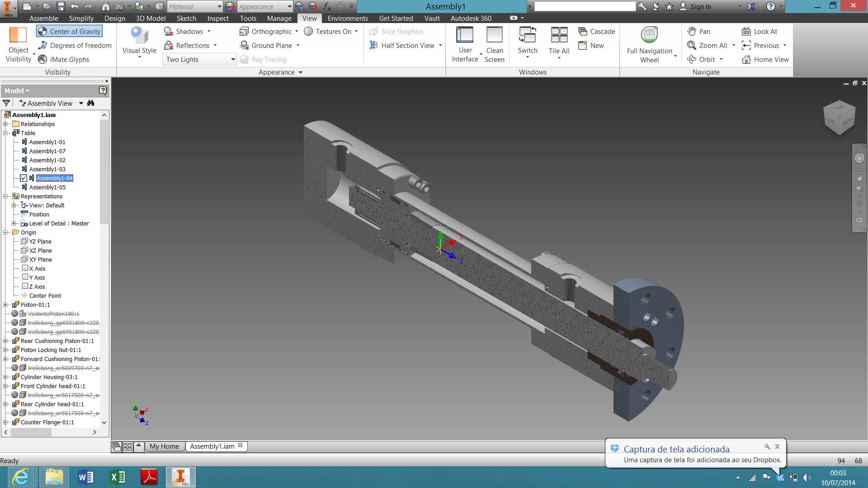Open the Reflections dropdown arrow
Viewport: 868px width, 488px height.
point(215,45)
